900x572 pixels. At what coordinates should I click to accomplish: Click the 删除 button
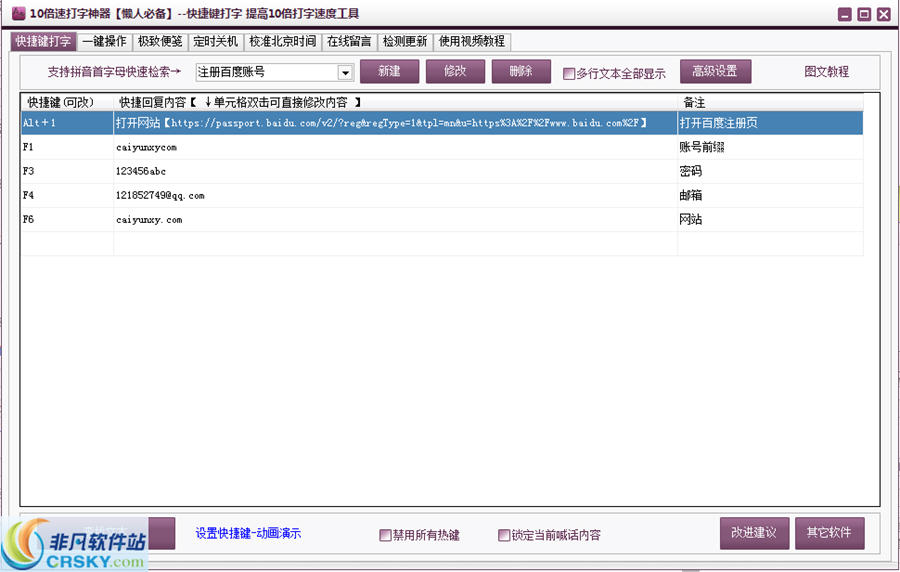[x=521, y=71]
